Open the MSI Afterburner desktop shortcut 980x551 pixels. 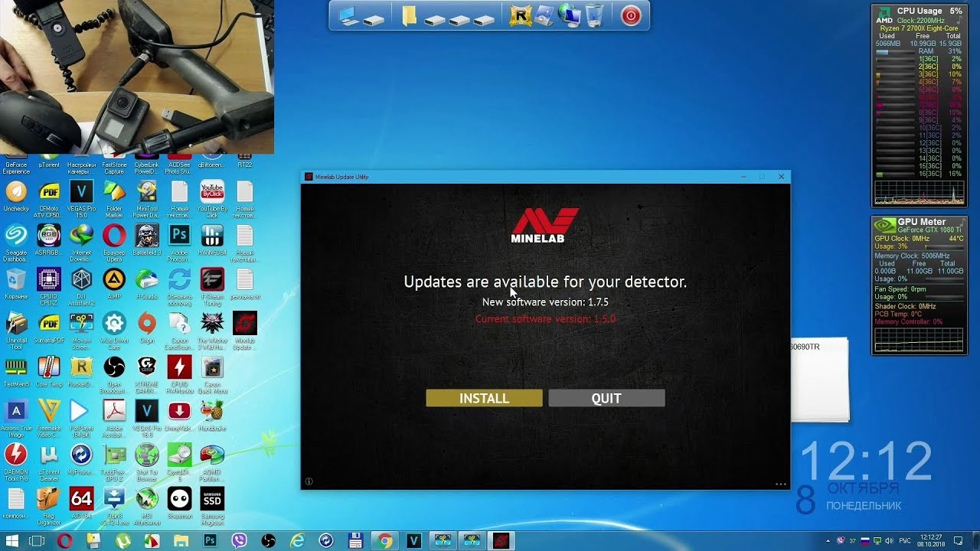pyautogui.click(x=146, y=505)
